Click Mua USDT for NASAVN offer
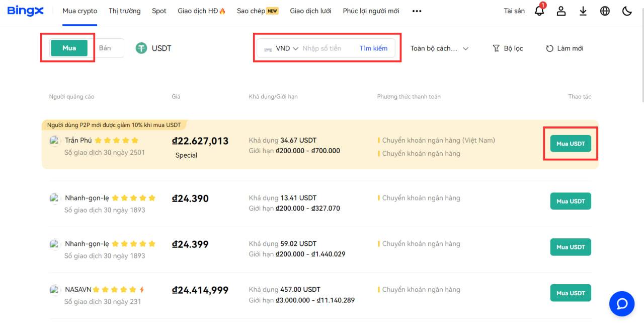The image size is (644, 326). [x=571, y=293]
